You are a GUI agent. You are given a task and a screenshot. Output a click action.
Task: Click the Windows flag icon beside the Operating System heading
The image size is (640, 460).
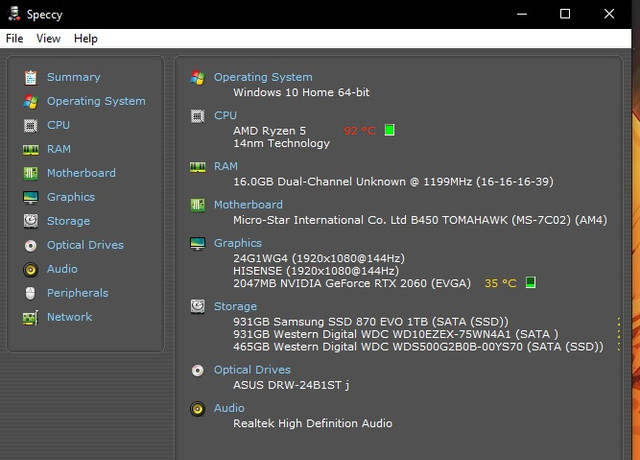198,78
